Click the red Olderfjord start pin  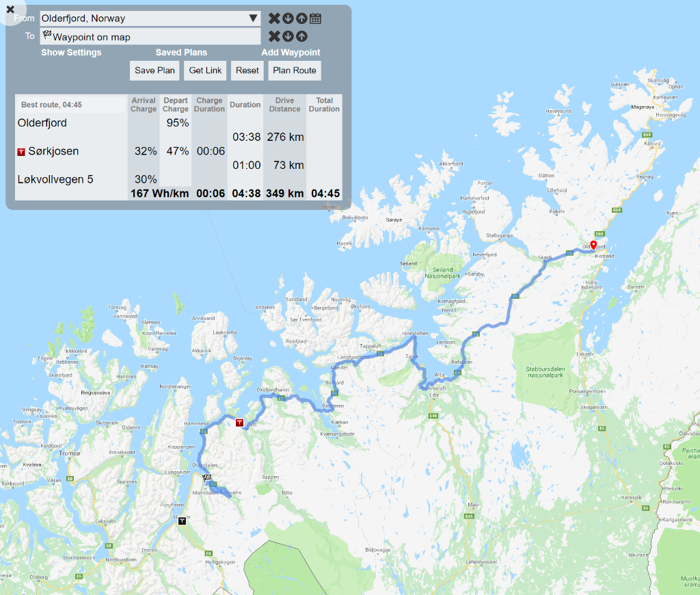593,246
